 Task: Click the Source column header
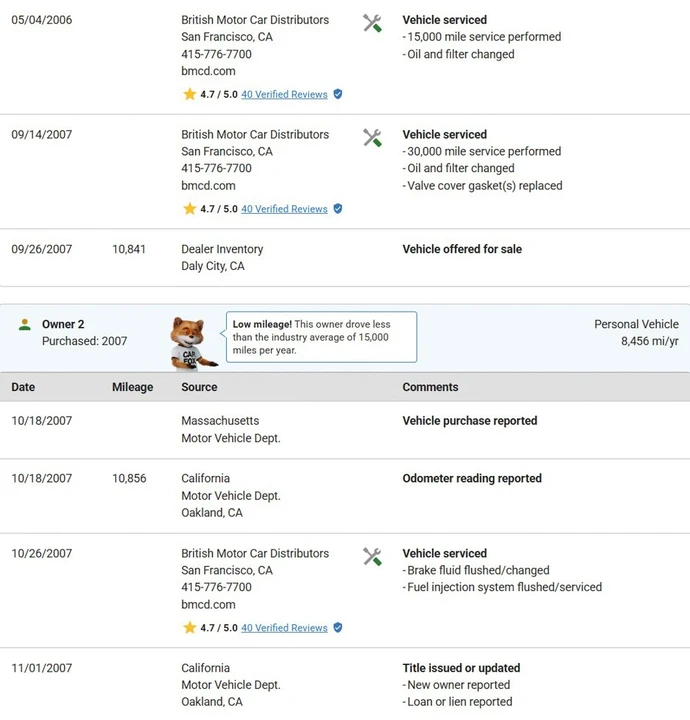199,387
